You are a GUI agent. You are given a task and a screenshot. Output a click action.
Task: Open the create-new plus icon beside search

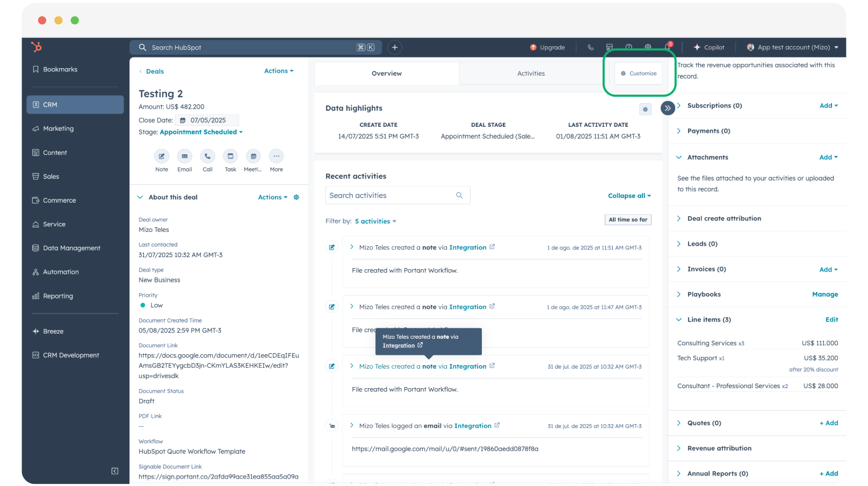(x=395, y=47)
